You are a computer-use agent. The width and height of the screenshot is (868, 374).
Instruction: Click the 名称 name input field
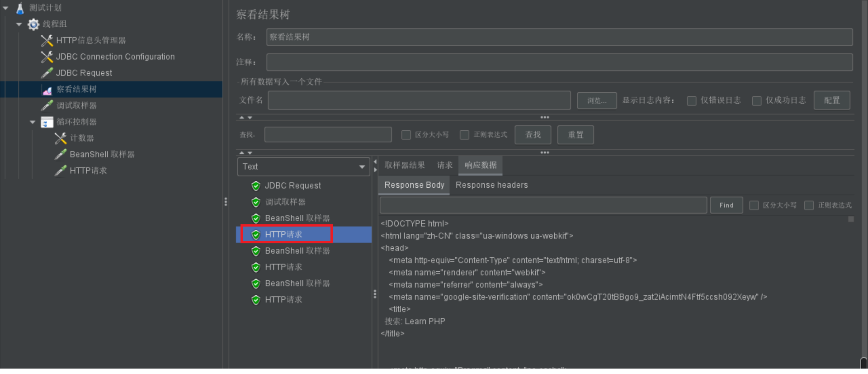(560, 37)
